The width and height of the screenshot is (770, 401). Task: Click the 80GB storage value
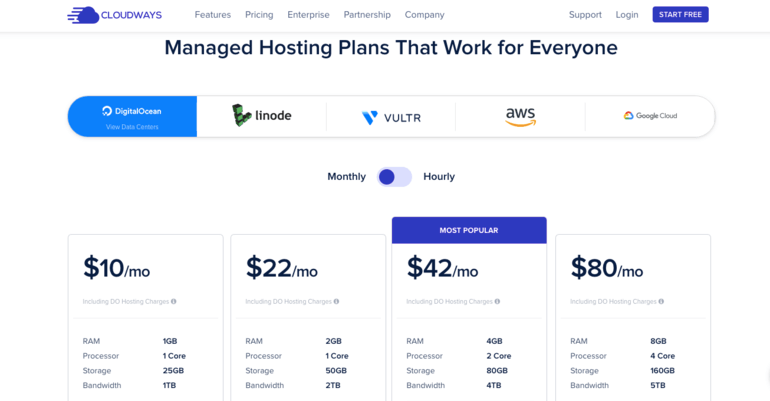[x=497, y=371]
